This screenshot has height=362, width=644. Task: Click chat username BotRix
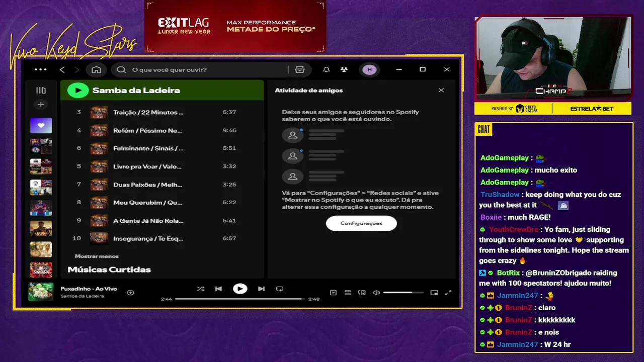click(x=508, y=273)
